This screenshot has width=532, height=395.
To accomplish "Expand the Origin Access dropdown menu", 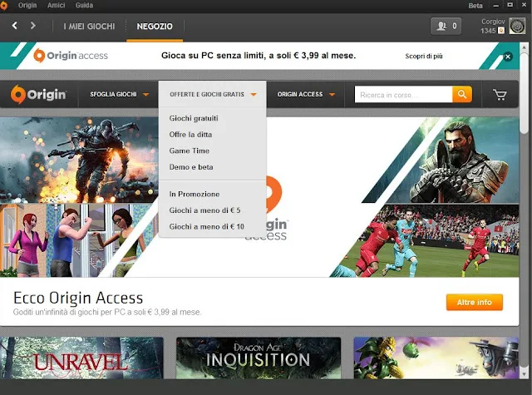I will [x=306, y=95].
